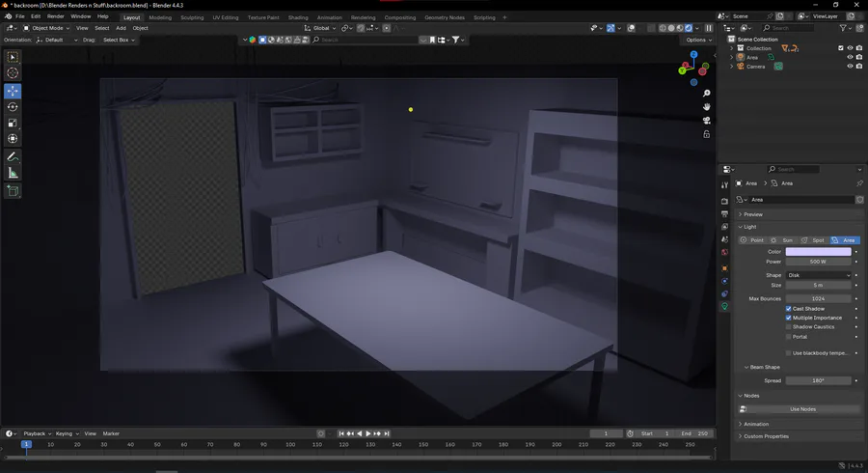Click the viewport lock camera icon
Screen dimensions: 868x473
pos(706,134)
